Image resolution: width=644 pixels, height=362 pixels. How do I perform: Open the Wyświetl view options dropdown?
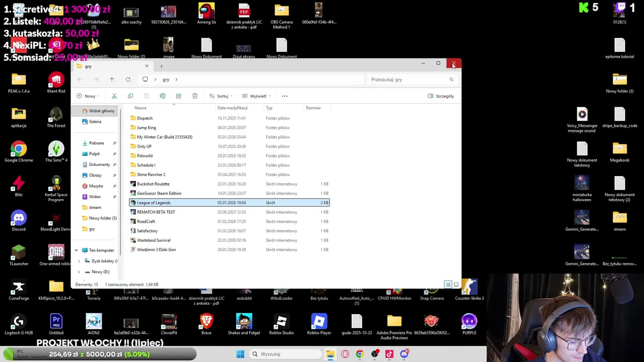click(x=257, y=96)
